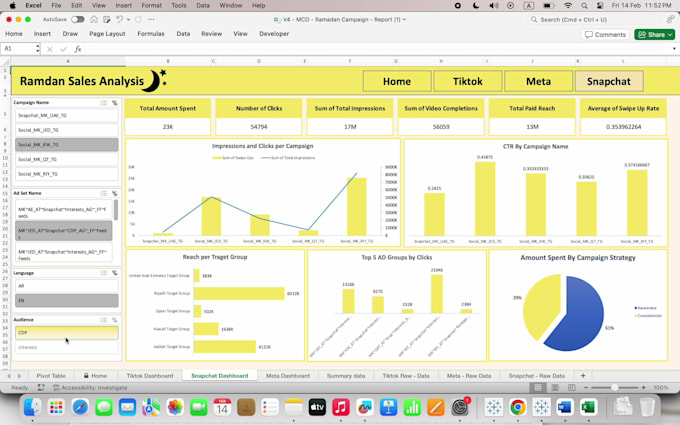Open Apple Music from the Dock
This screenshot has height=425, width=680.
[x=341, y=407]
